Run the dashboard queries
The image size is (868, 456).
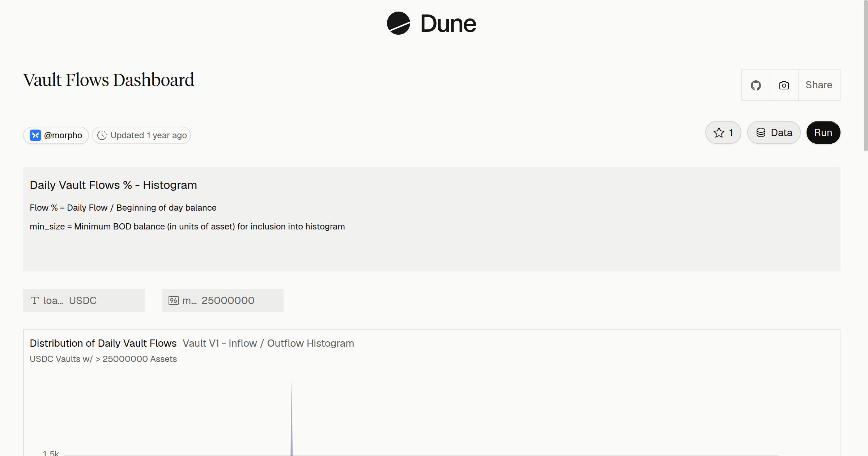(823, 132)
